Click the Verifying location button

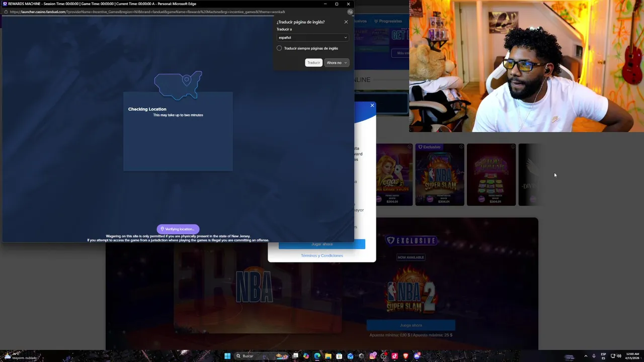pos(178,229)
